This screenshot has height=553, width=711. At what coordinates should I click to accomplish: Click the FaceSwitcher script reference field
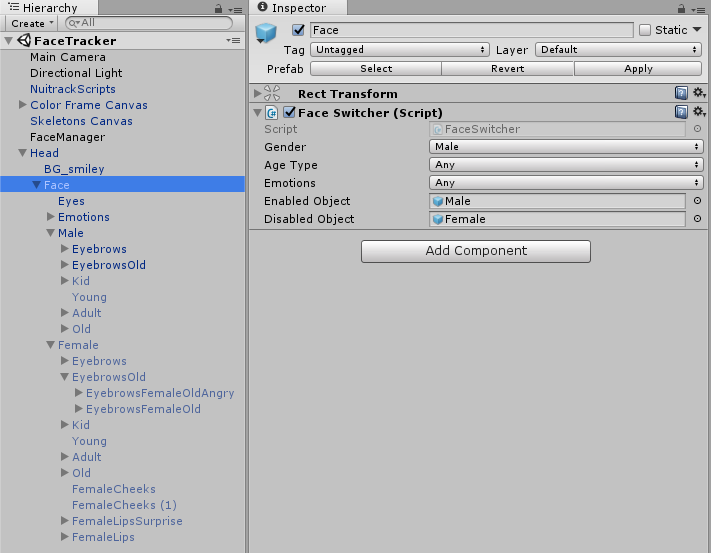point(557,129)
